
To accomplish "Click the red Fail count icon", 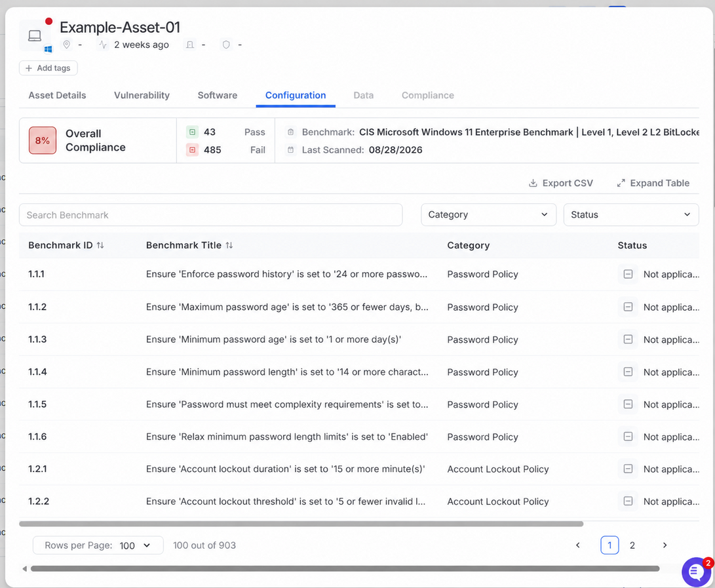I will (x=193, y=150).
